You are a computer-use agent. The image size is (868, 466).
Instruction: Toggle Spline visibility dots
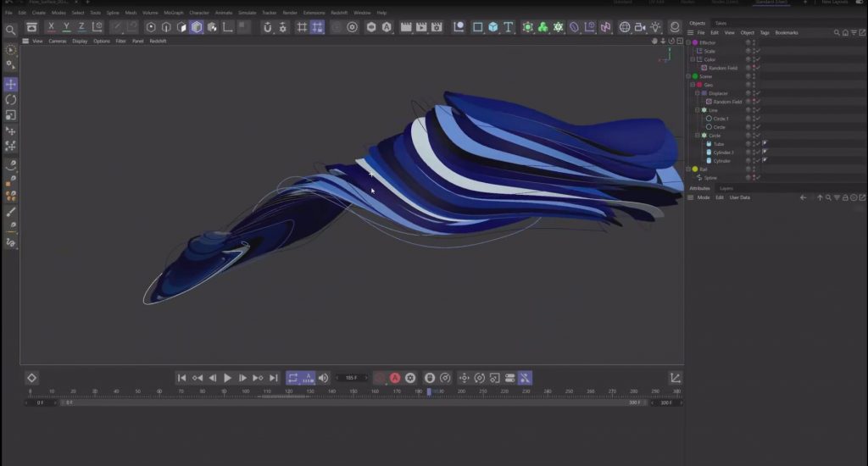pos(753,178)
